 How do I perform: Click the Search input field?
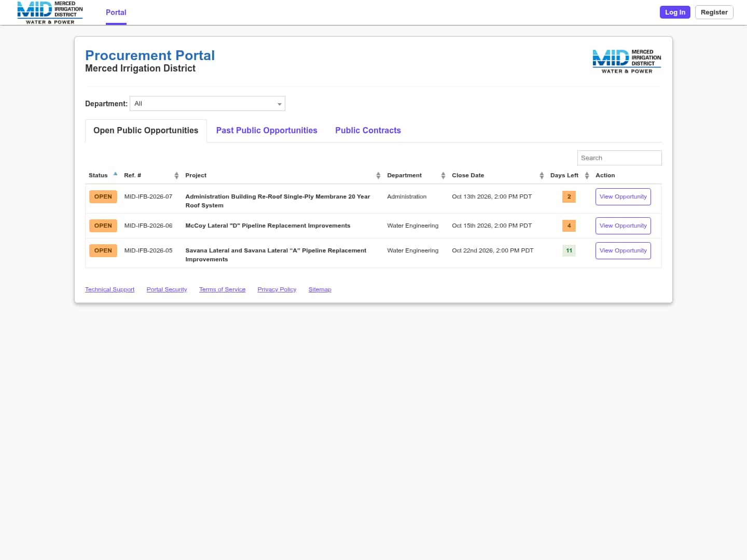619,158
